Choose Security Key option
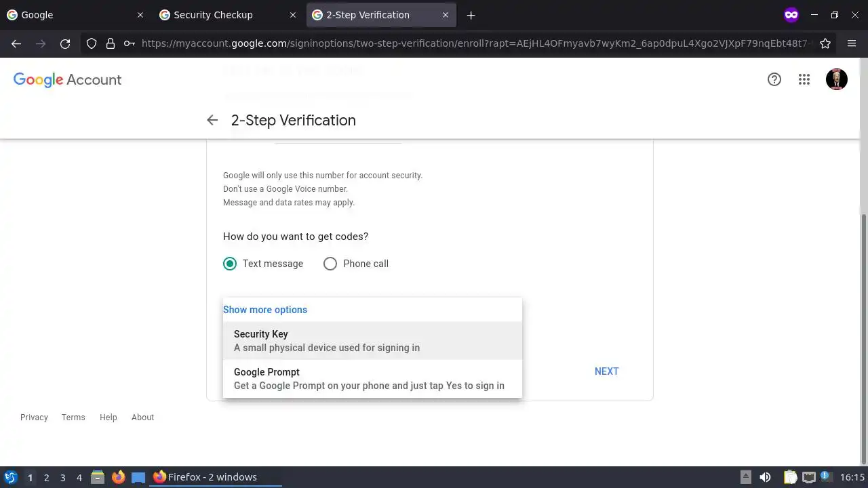The image size is (868, 488). tap(372, 341)
